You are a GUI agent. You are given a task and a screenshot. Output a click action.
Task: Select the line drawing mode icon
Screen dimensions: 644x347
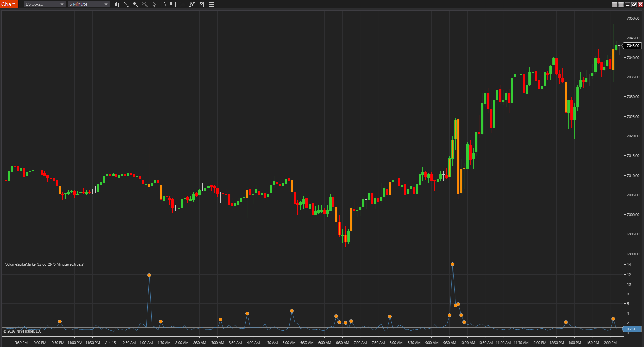(192, 4)
